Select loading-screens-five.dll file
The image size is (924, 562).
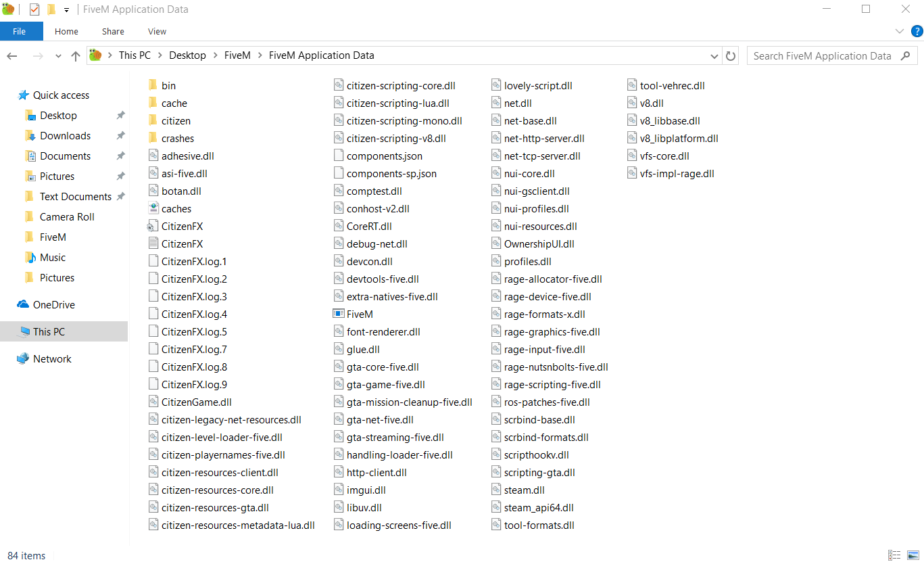click(x=392, y=525)
